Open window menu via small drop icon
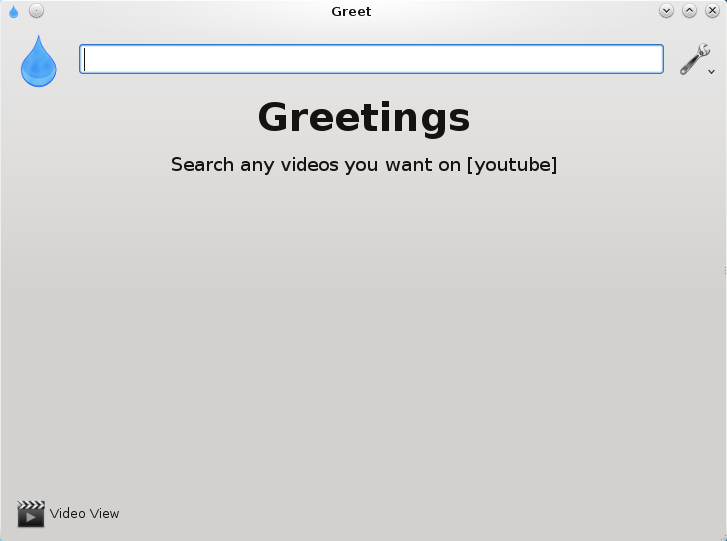The image size is (727, 541). [13, 11]
